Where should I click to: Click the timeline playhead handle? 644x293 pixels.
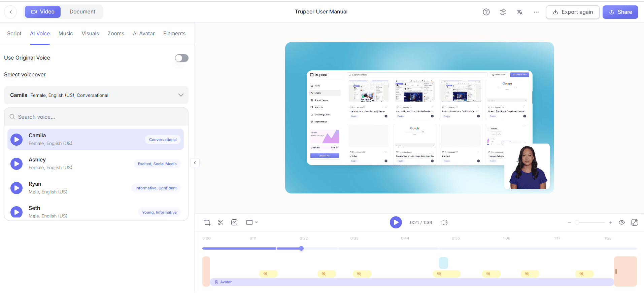coord(301,249)
